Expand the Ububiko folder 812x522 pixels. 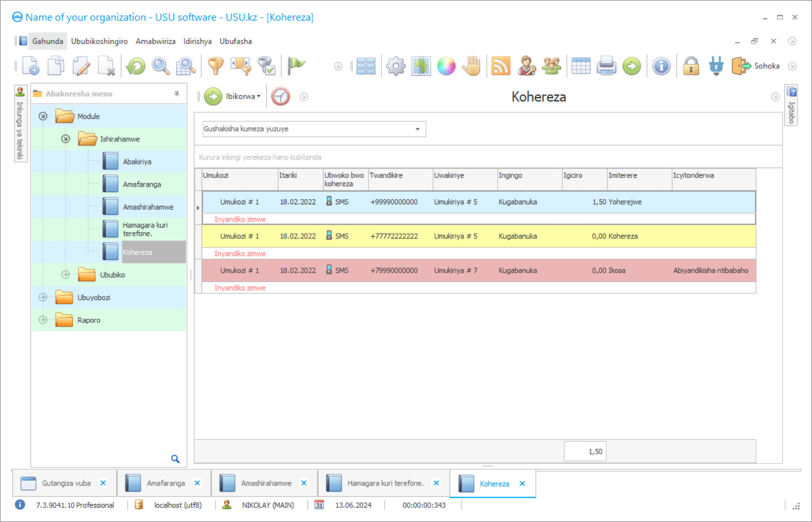coord(66,275)
